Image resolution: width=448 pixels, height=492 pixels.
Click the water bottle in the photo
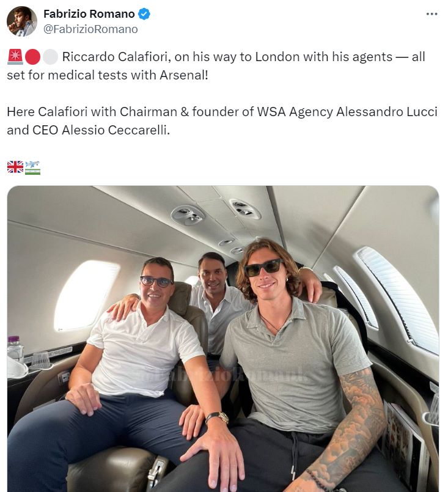pos(15,349)
